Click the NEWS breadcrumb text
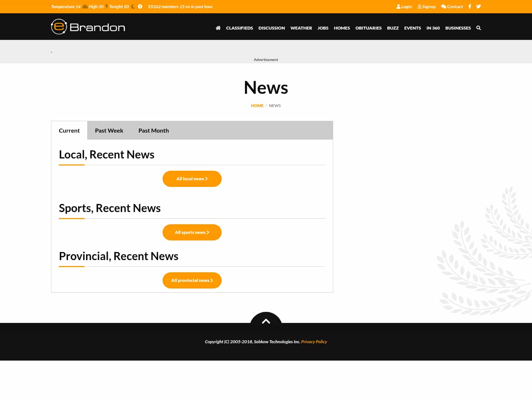532x399 pixels. pyautogui.click(x=275, y=106)
